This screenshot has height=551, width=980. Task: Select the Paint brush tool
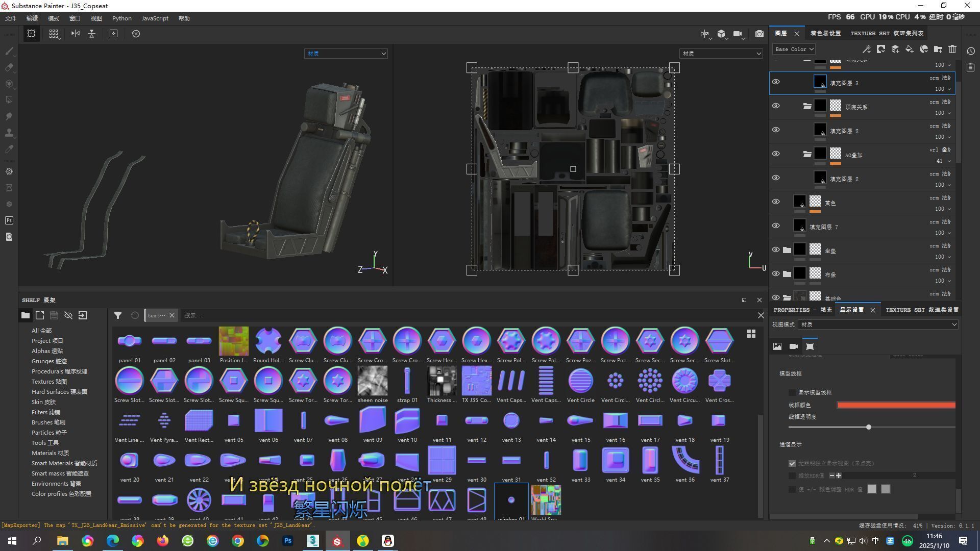(9, 51)
